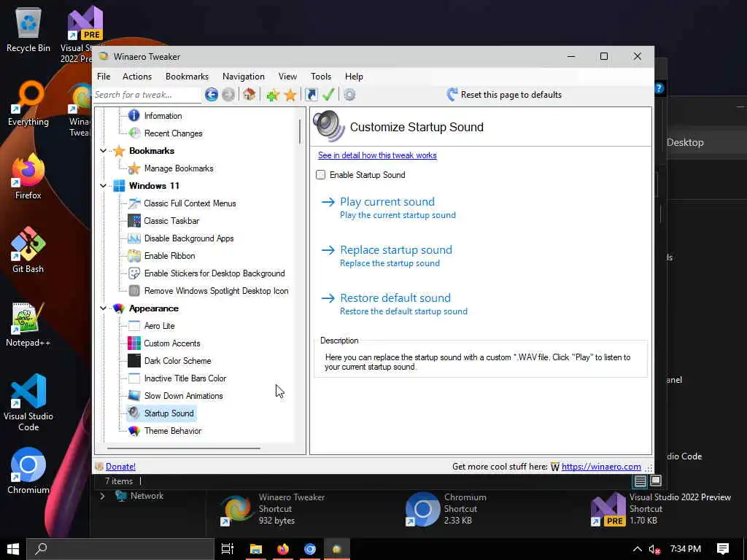747x560 pixels.
Task: Click the Donate! link
Action: (x=120, y=467)
